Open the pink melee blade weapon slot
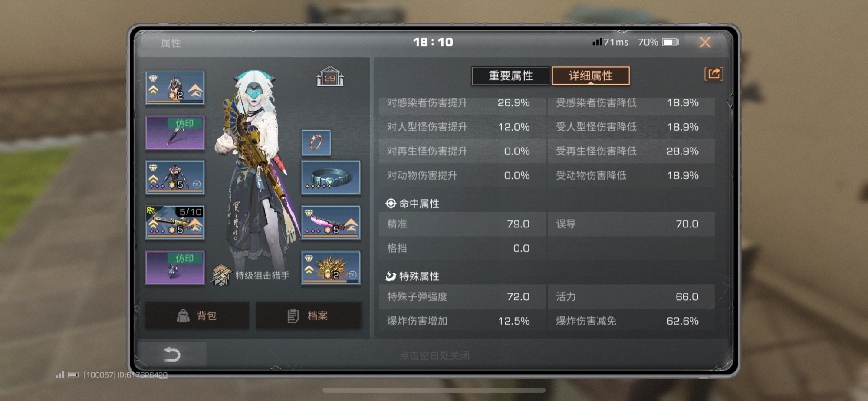868x401 pixels. 331,222
